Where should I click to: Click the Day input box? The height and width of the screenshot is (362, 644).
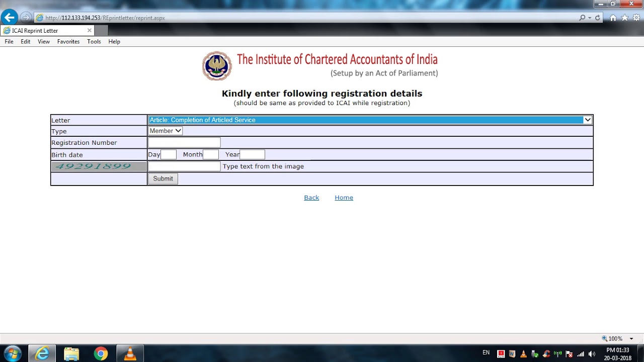click(169, 154)
